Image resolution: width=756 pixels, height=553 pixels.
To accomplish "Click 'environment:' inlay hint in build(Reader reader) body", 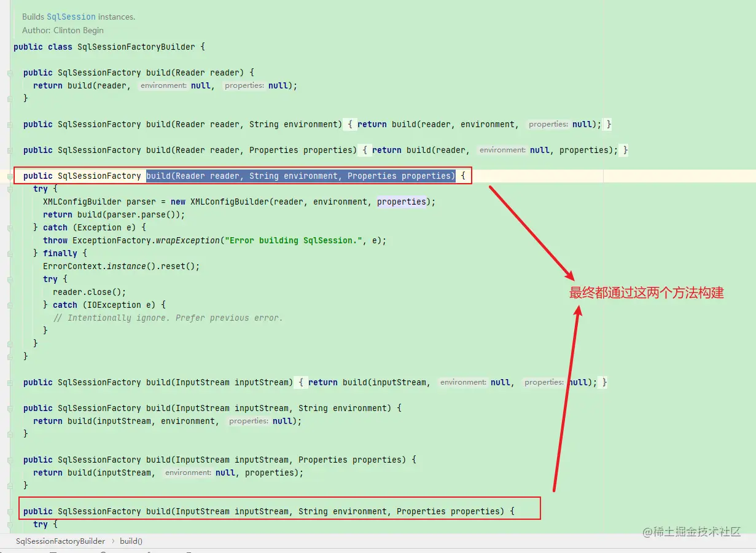I will pos(163,85).
